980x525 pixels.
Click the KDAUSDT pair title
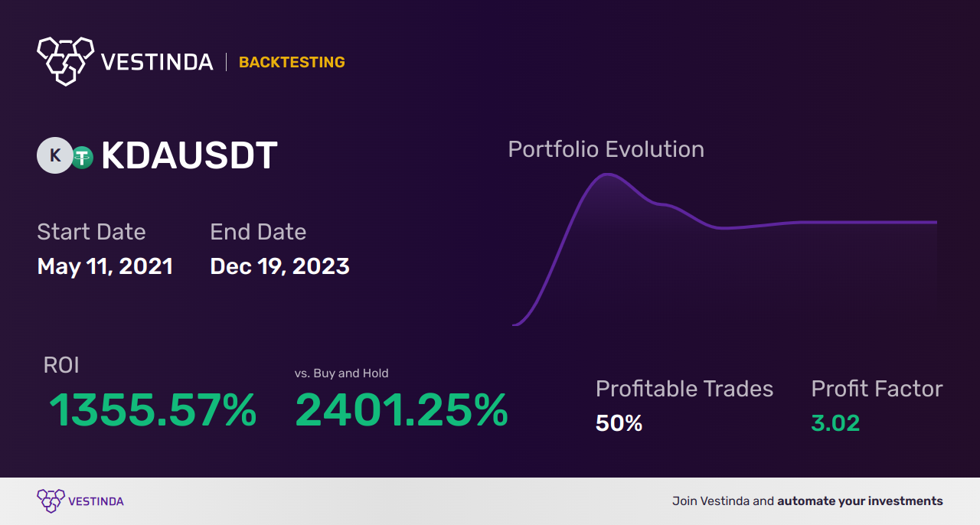[189, 156]
